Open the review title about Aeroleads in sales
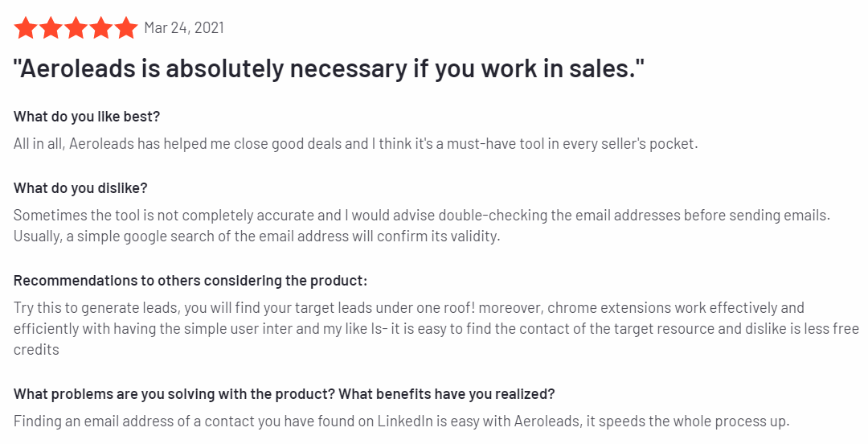 tap(330, 69)
